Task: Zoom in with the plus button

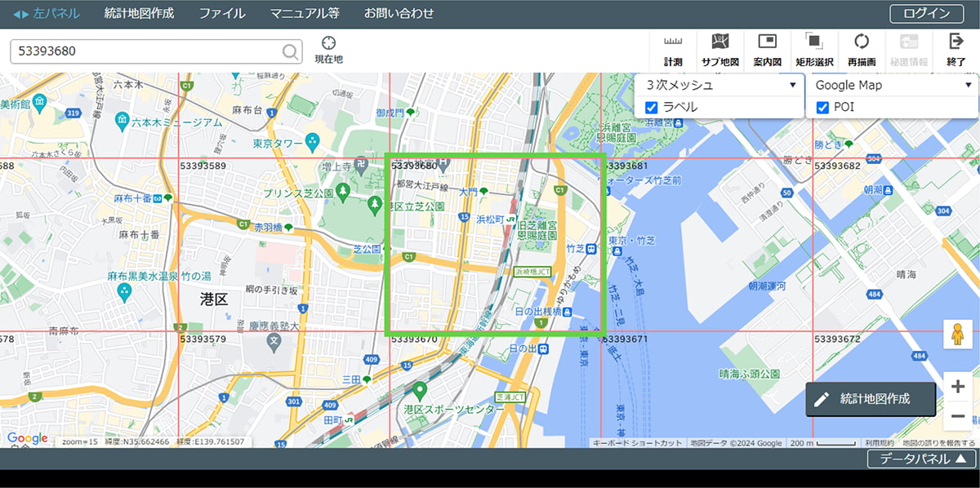Action: 958,387
